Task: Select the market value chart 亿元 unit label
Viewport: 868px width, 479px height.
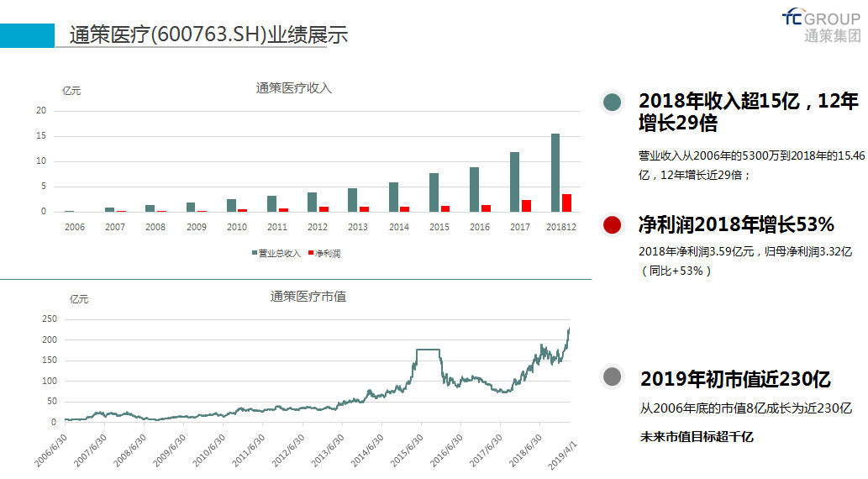Action: 79,299
